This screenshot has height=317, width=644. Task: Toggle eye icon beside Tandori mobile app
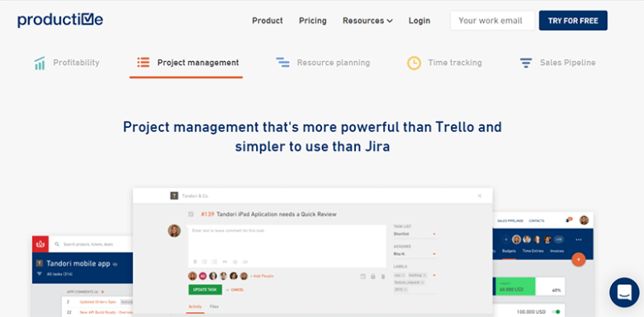tap(116, 264)
